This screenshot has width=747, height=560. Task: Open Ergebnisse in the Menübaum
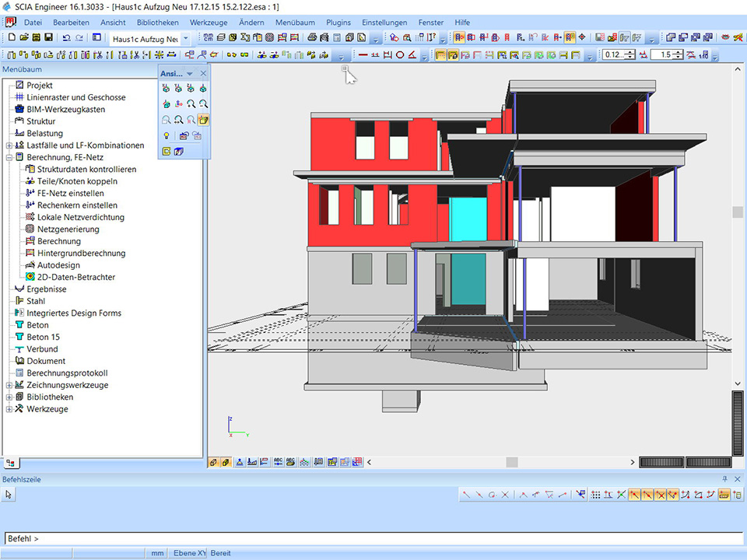click(x=46, y=289)
